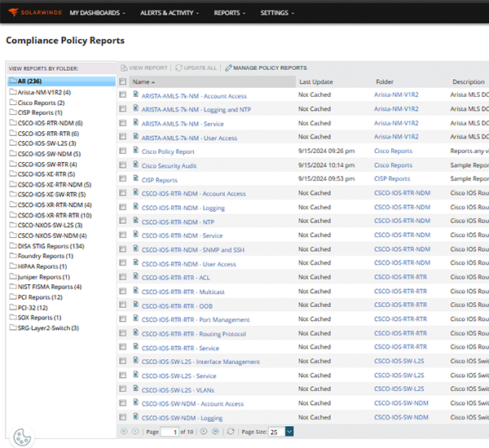Toggle the select-all checkbox in table header
Viewport: 489px width, 448px height.
pos(123,81)
